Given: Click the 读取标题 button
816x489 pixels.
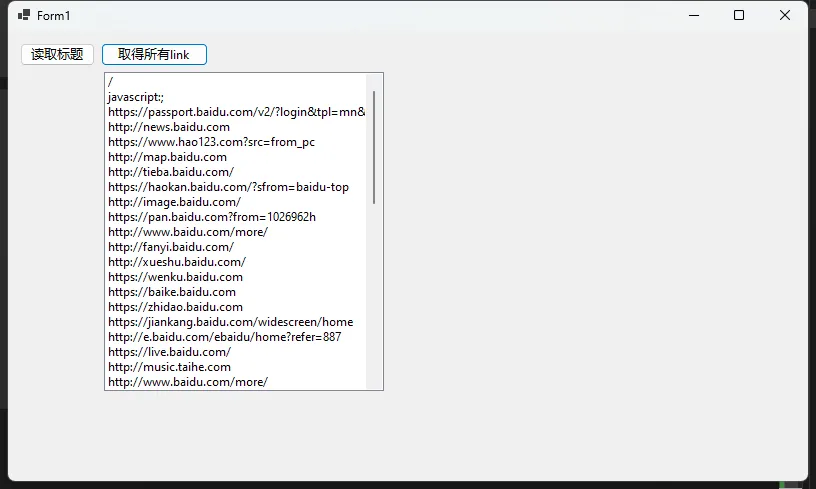Looking at the screenshot, I should 57,55.
